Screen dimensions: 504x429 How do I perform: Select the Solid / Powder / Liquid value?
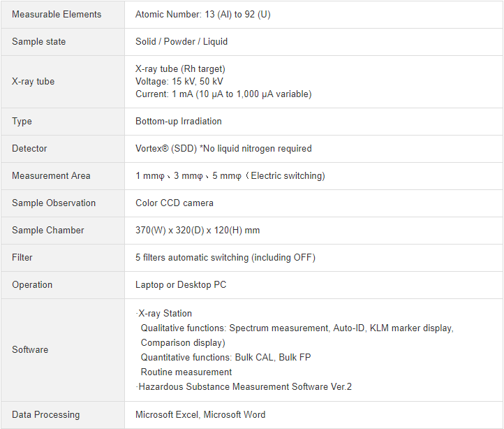click(181, 41)
